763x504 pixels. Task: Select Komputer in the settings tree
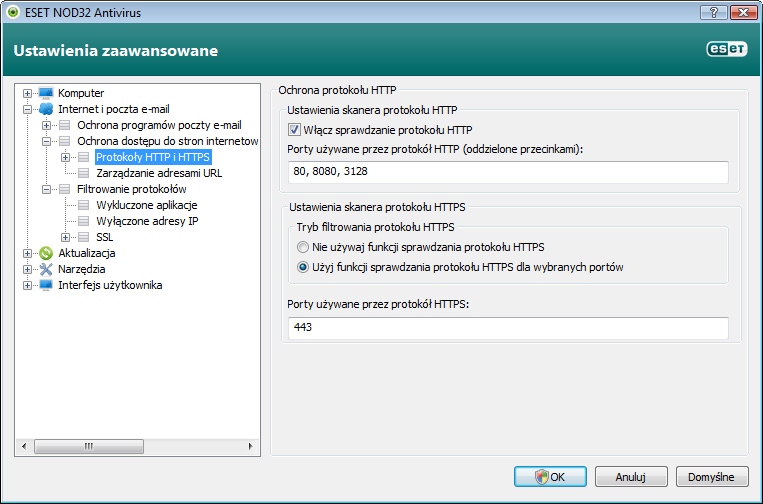pos(81,93)
